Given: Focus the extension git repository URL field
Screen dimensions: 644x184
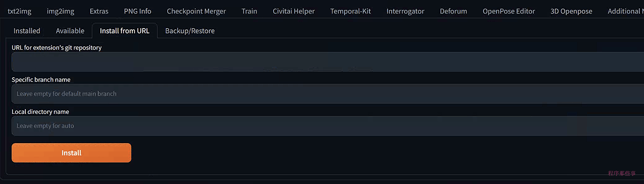Looking at the screenshot, I should click(328, 61).
